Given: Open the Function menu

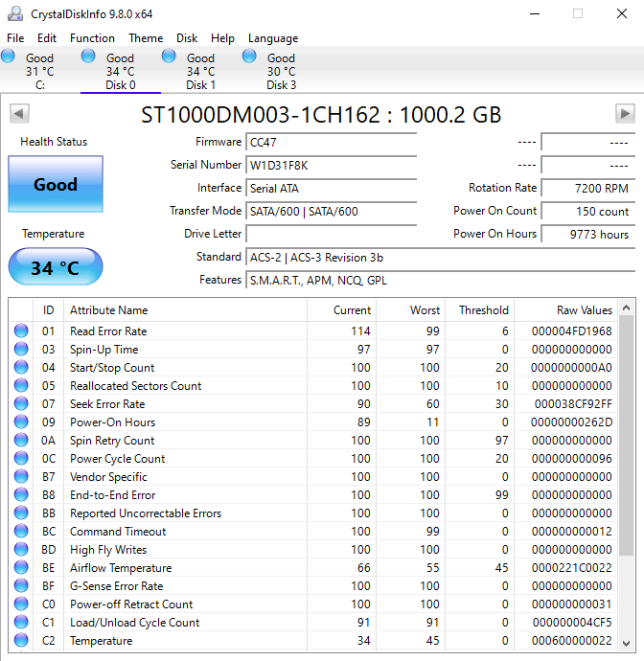Looking at the screenshot, I should point(92,38).
